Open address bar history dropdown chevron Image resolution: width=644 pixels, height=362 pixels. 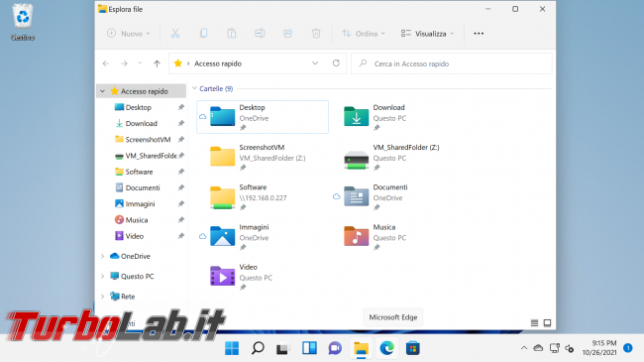point(315,63)
